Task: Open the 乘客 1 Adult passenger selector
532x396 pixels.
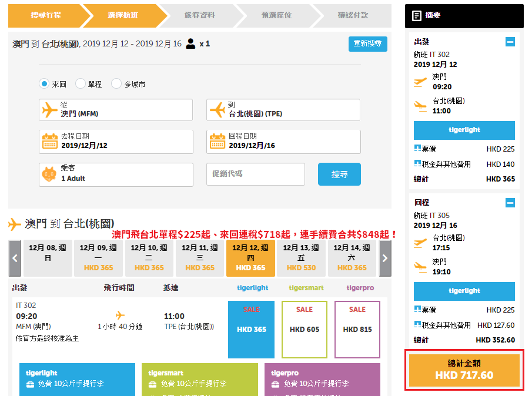Action: click(x=116, y=174)
